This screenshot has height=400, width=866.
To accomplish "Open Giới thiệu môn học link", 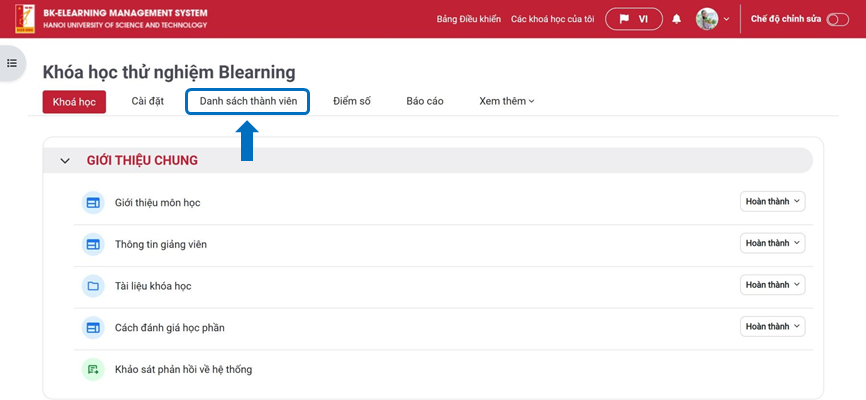I will click(x=157, y=203).
